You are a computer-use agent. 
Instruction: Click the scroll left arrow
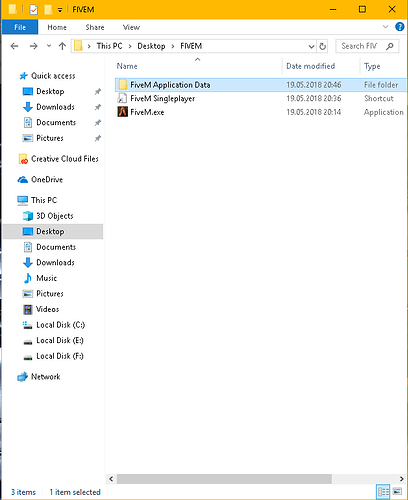(111, 479)
